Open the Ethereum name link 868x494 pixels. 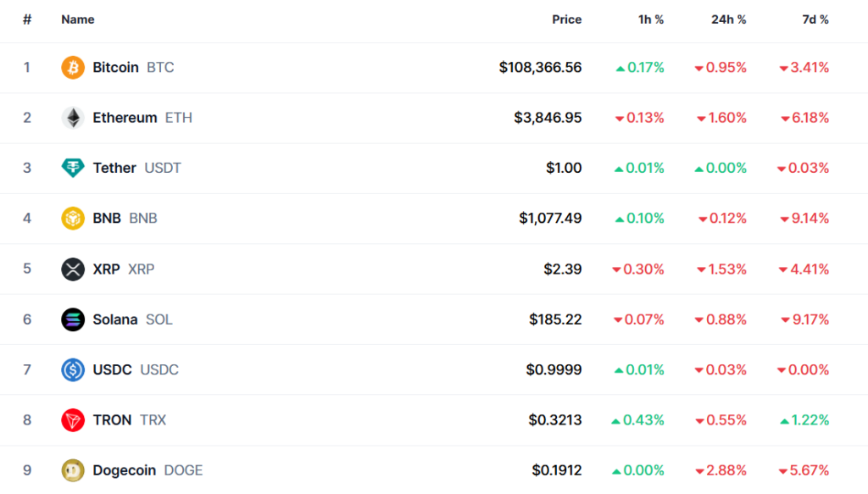[x=125, y=118]
